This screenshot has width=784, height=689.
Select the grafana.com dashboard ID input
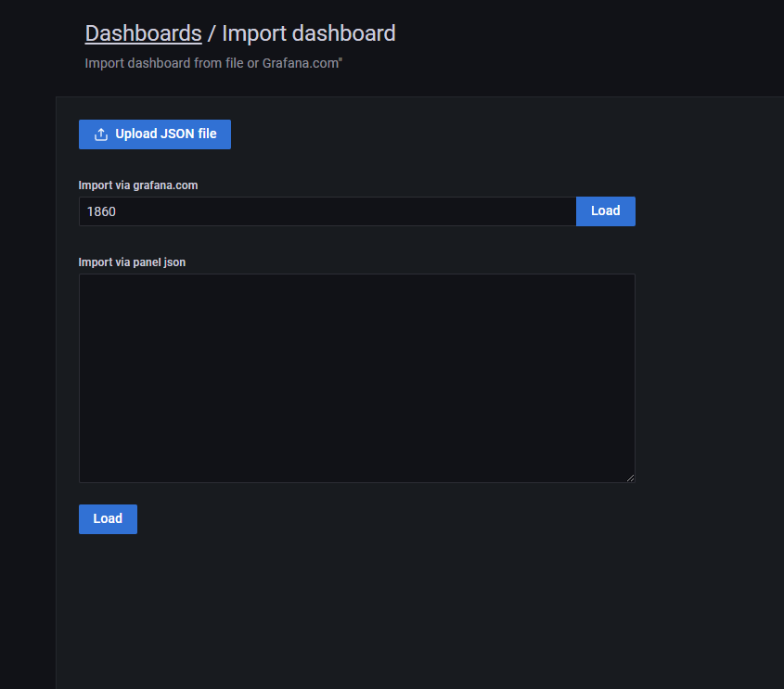pyautogui.click(x=325, y=211)
